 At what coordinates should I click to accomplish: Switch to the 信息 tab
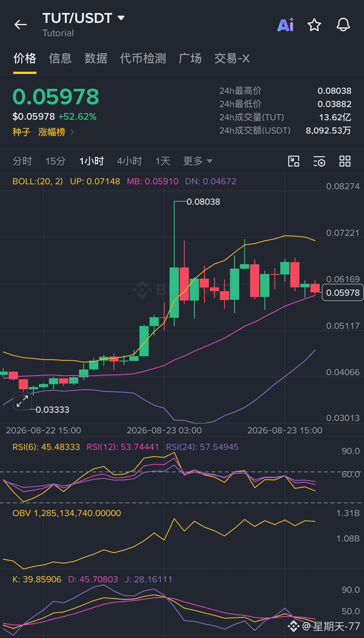[x=60, y=58]
